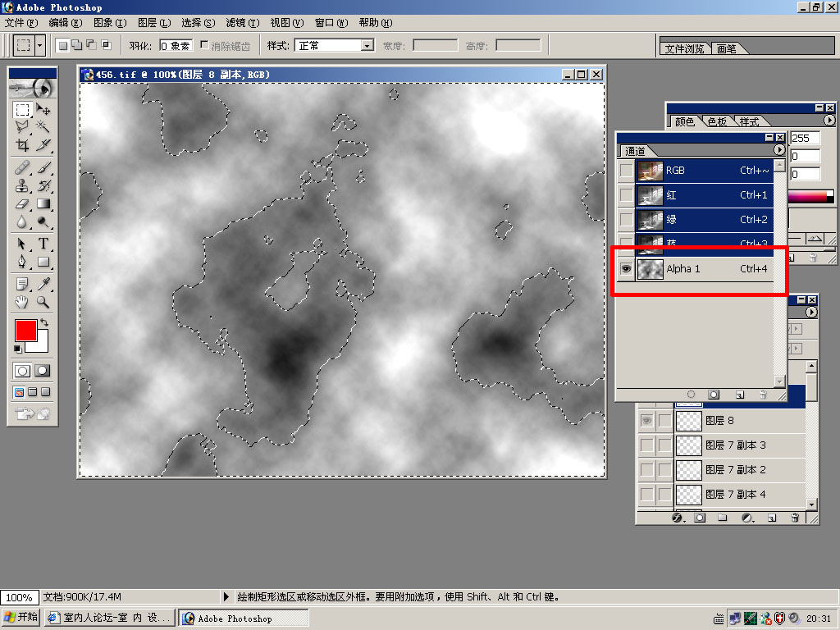Viewport: 840px width, 630px height.
Task: Select the Eyedropper tool
Action: pos(43,284)
